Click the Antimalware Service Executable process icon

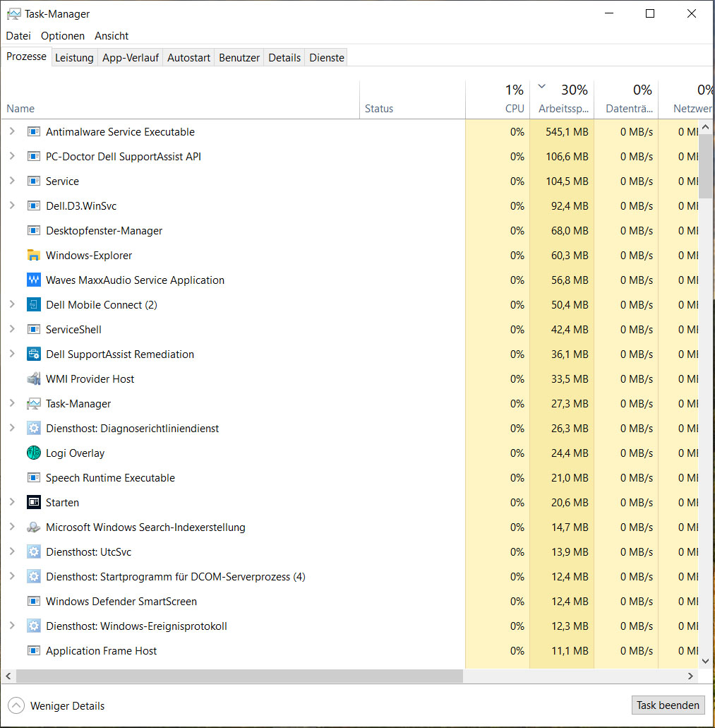(33, 132)
